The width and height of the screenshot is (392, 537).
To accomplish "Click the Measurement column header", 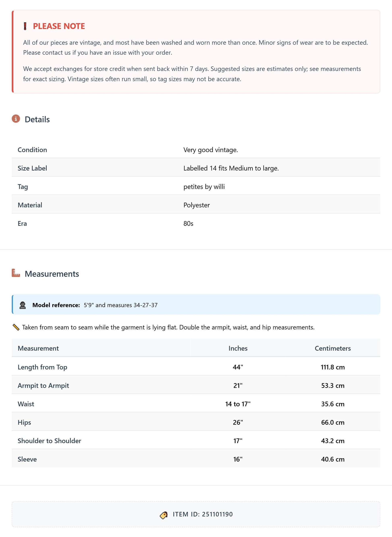I will pos(38,348).
